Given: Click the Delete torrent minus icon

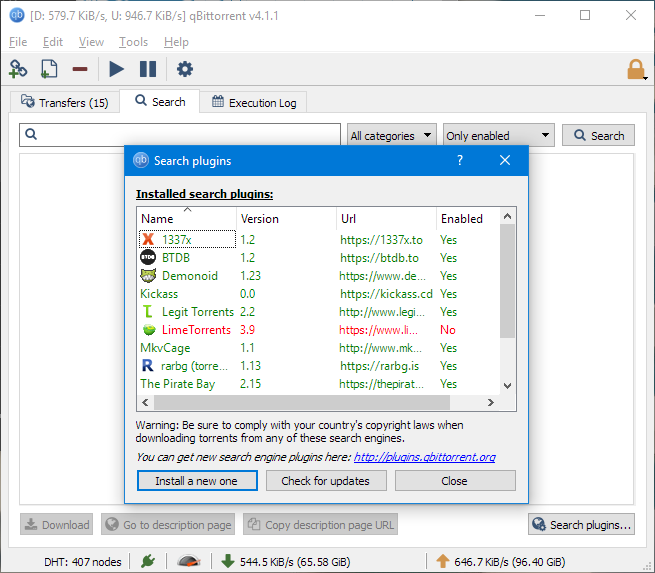Looking at the screenshot, I should [80, 69].
